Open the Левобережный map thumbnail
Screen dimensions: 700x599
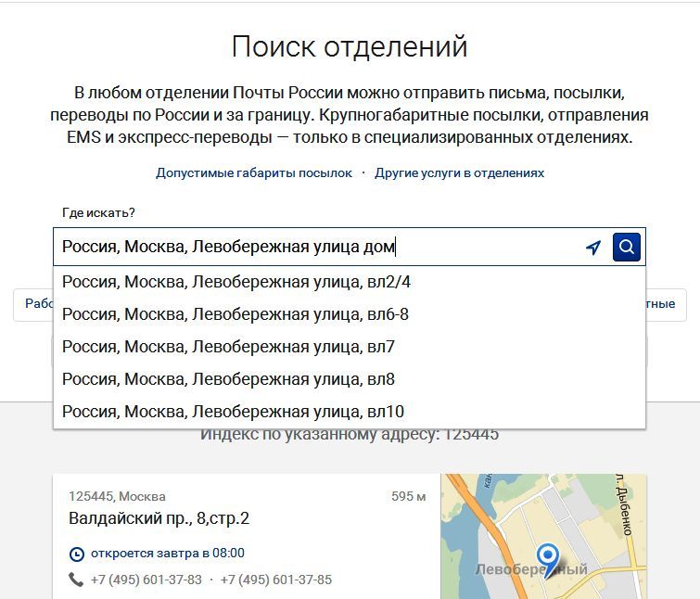coord(542,536)
